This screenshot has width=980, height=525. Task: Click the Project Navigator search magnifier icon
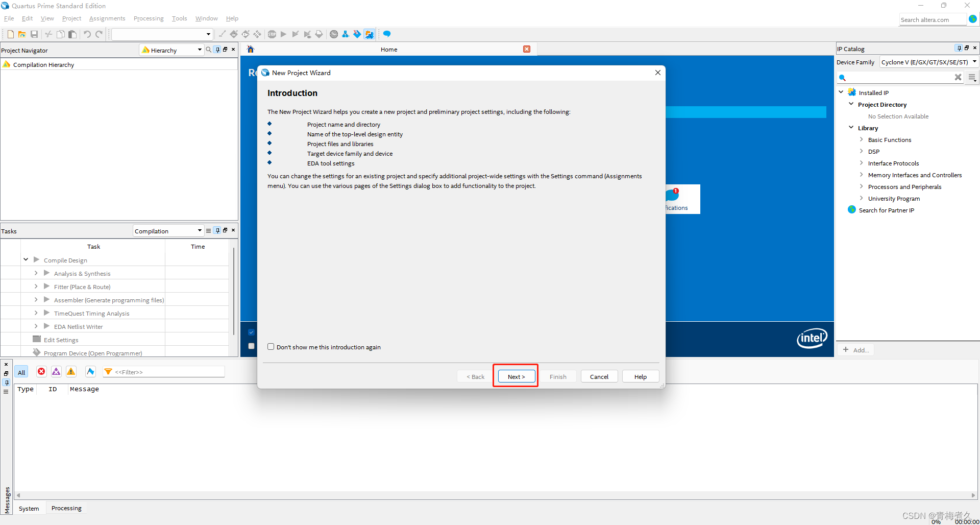[208, 50]
